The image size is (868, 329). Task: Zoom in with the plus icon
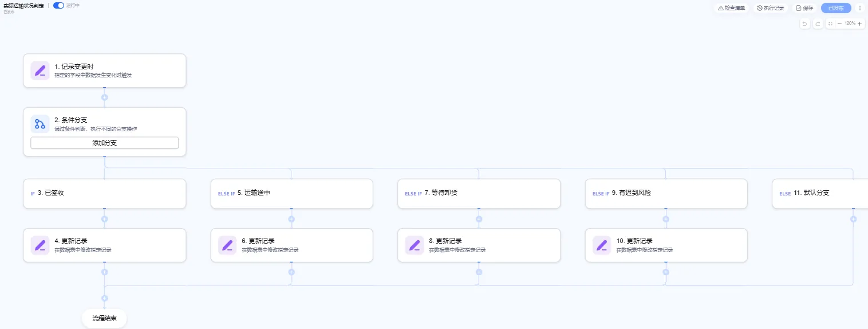859,23
